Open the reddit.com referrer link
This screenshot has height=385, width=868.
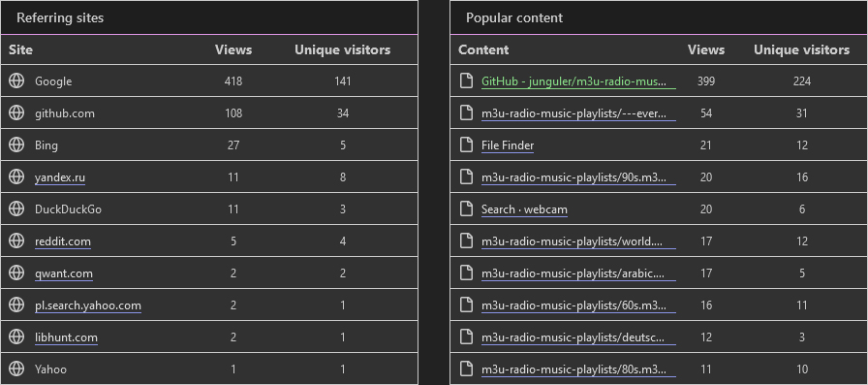[x=63, y=241]
